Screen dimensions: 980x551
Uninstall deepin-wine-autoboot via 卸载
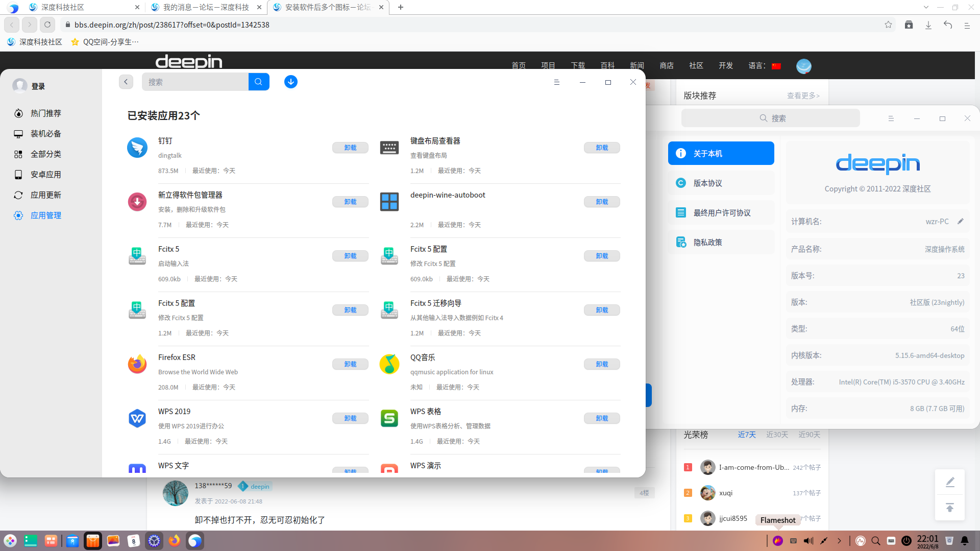point(602,202)
